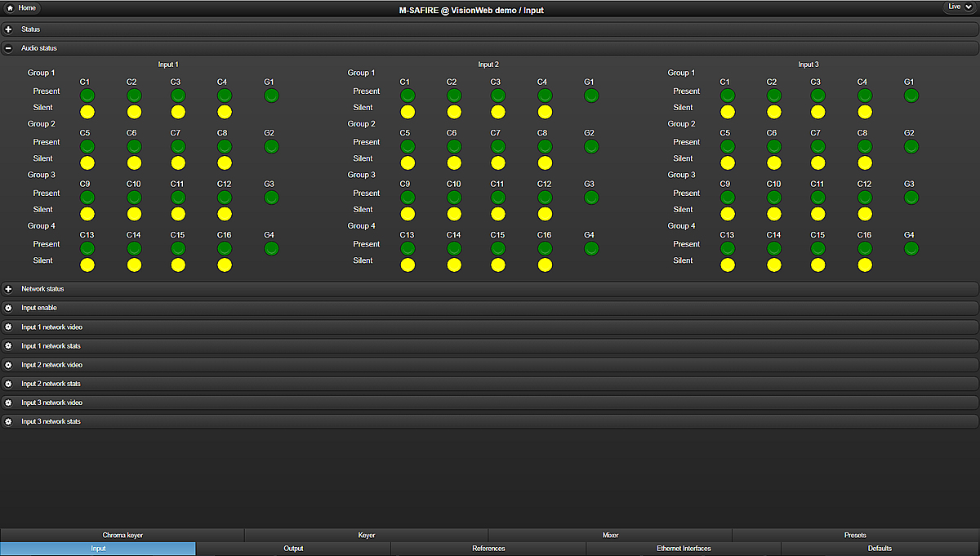This screenshot has height=556, width=980.
Task: Click Input 1 C16 Silent yellow indicator
Action: [225, 265]
